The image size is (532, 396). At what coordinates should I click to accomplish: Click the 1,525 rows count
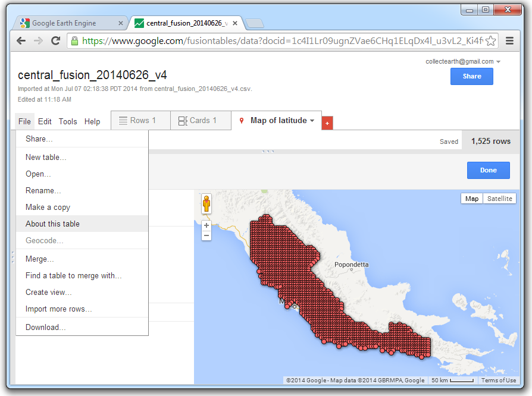tap(490, 142)
